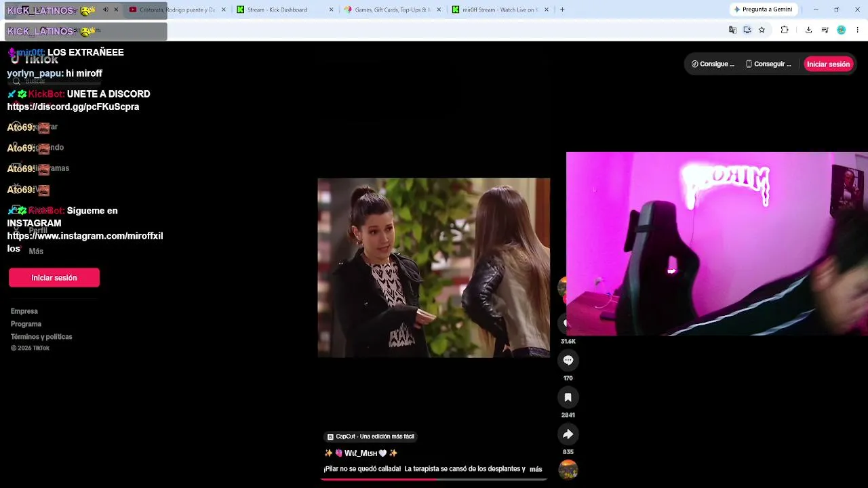868x488 pixels.
Task: Switch to the 'mir0ff Stream' Kick tab
Action: coord(500,9)
